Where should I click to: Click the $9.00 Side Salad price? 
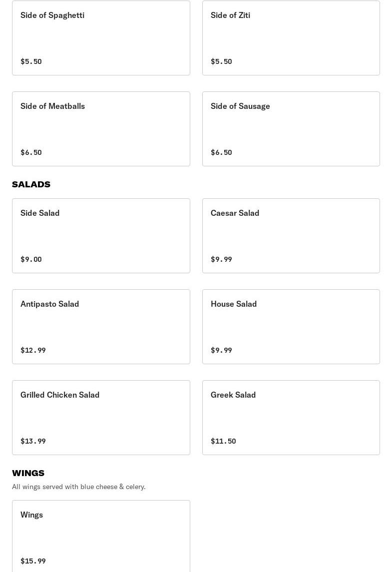[31, 259]
